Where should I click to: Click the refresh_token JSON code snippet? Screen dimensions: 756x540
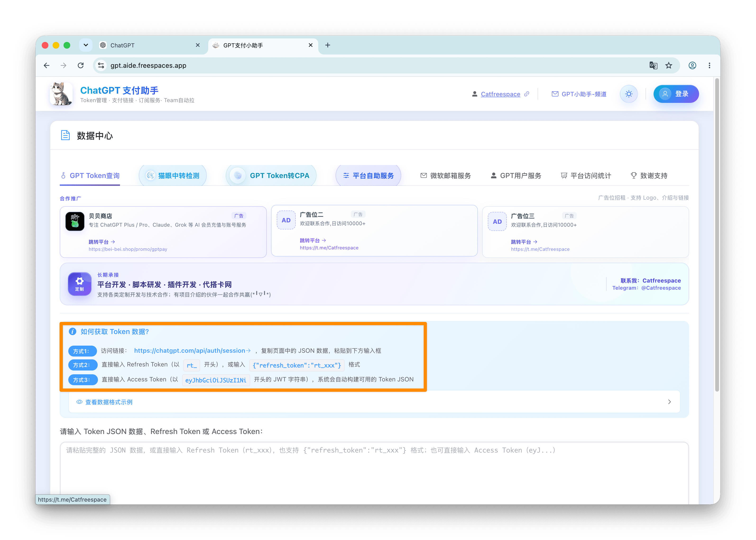point(297,365)
